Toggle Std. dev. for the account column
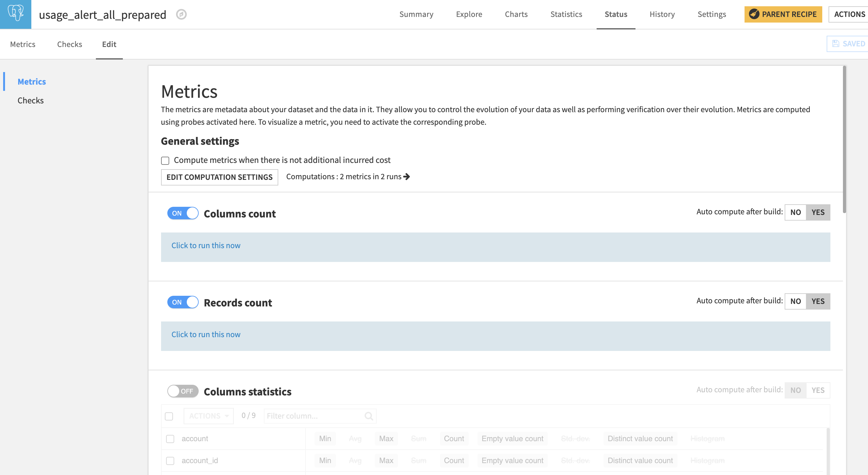The width and height of the screenshot is (868, 475). click(576, 439)
